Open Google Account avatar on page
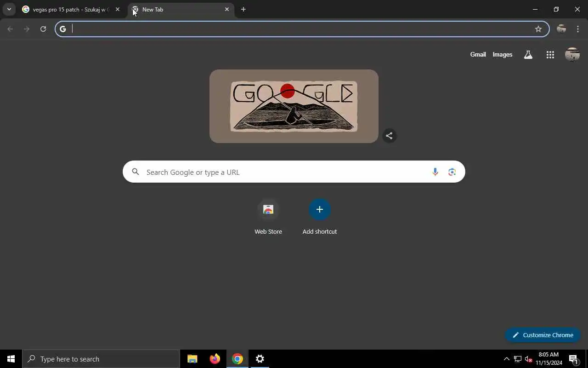The width and height of the screenshot is (588, 368). coord(572,55)
